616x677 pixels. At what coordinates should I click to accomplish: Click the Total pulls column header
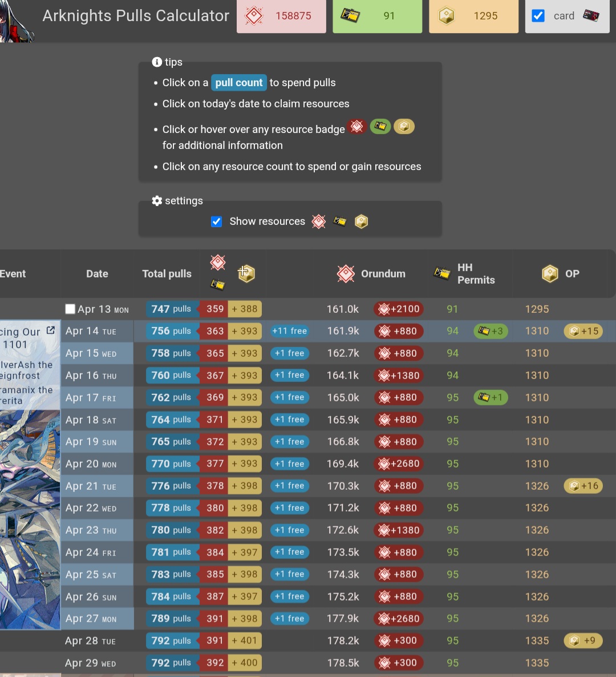click(x=167, y=274)
